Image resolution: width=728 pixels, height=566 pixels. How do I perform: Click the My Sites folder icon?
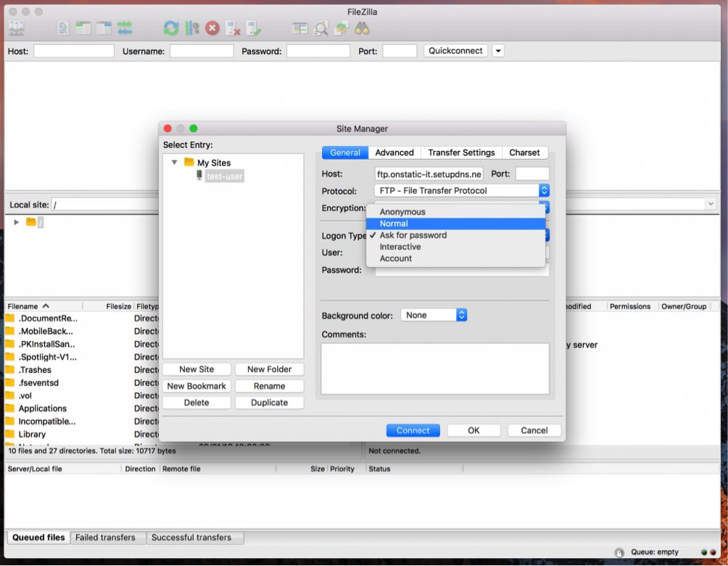click(x=189, y=162)
